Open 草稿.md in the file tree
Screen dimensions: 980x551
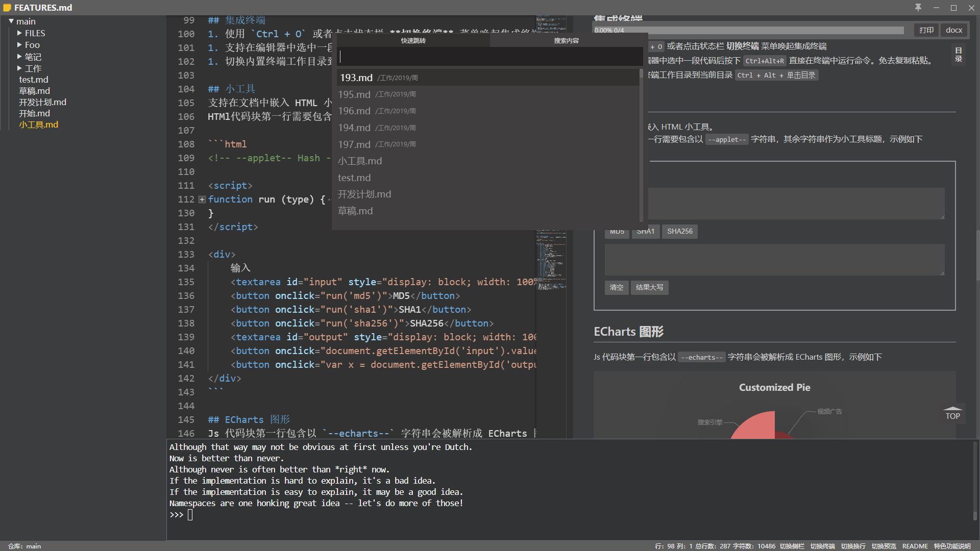coord(34,91)
